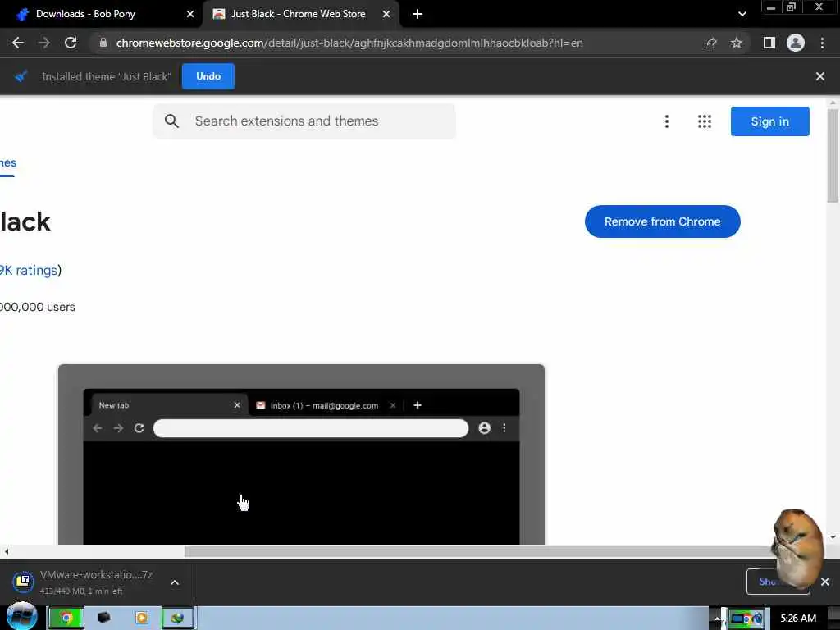The width and height of the screenshot is (840, 630).
Task: Show hidden system tray icons
Action: pos(716,619)
